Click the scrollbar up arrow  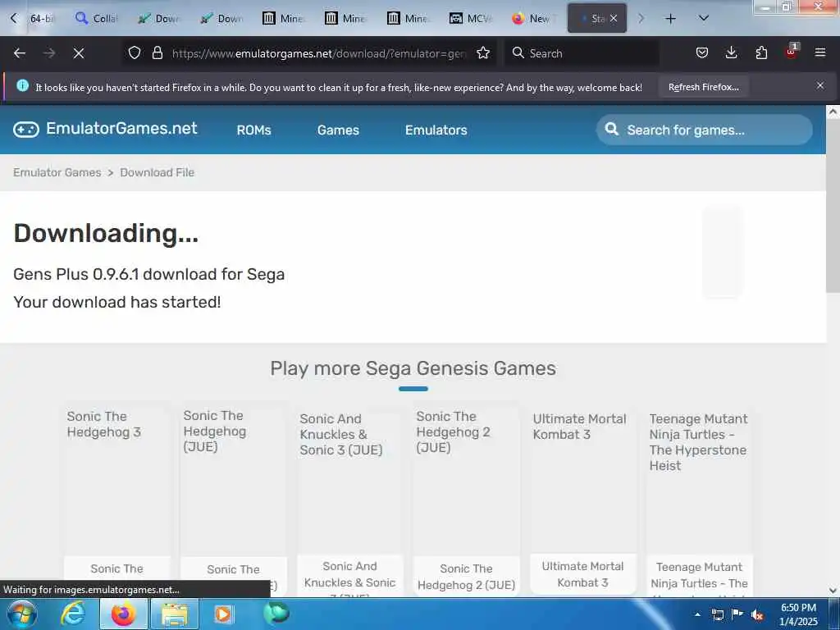tap(833, 112)
